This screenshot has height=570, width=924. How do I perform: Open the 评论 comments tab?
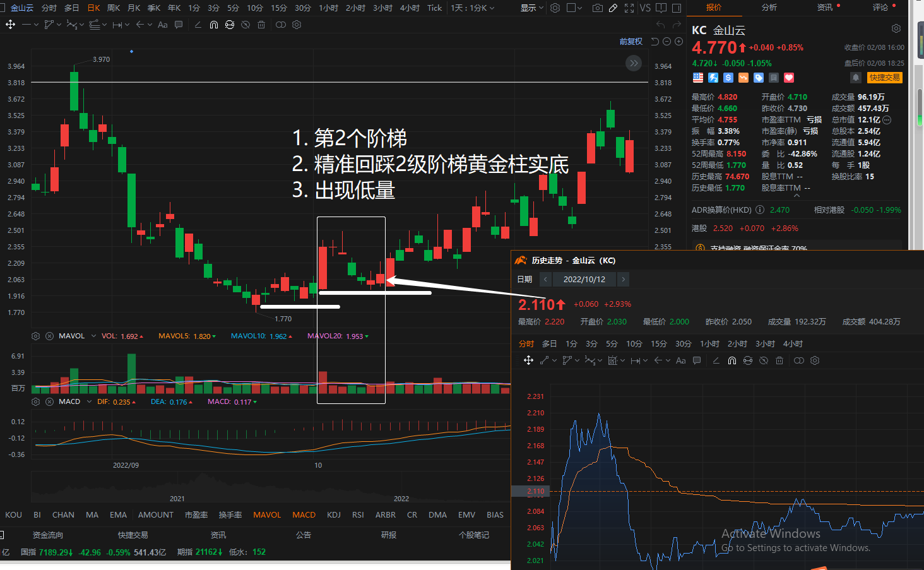point(880,8)
